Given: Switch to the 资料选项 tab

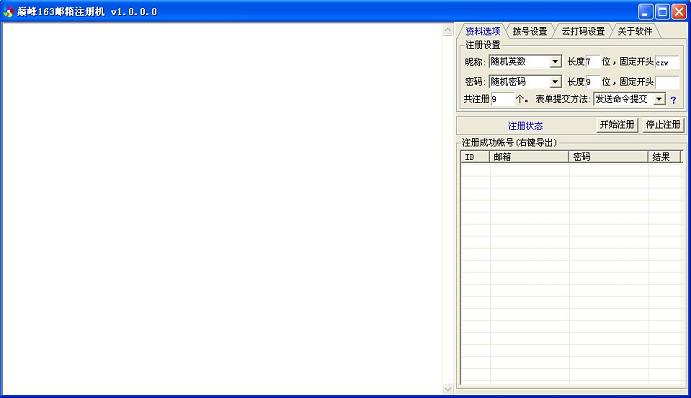Looking at the screenshot, I should click(x=483, y=31).
